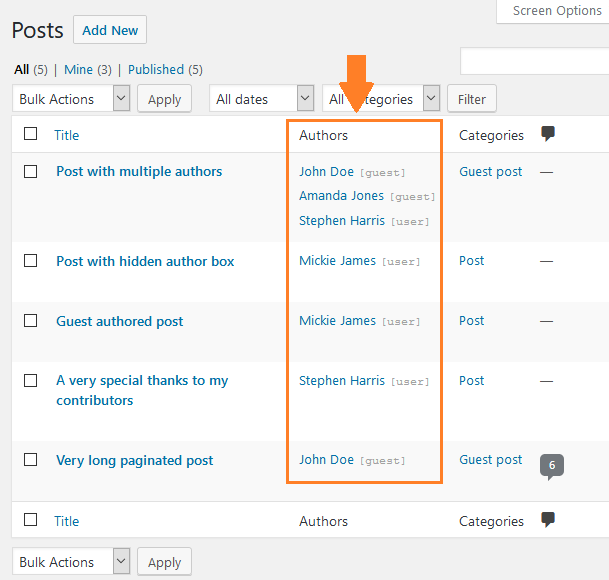Click the comments bubble icon in footer
Screen dimensions: 609x580
547,519
